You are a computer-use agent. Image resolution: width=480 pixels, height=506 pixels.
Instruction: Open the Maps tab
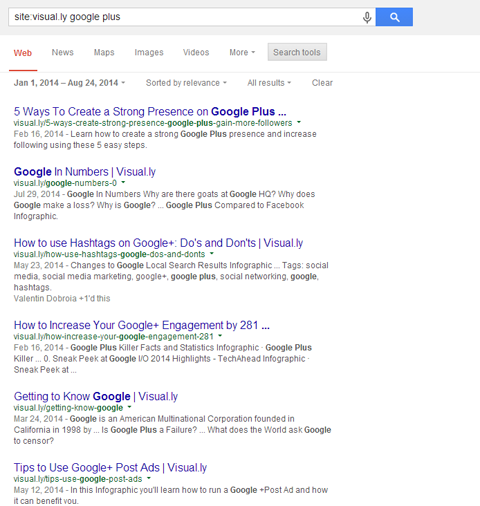point(104,52)
